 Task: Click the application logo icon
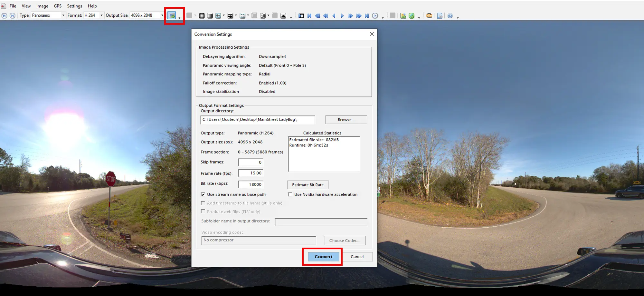point(3,6)
